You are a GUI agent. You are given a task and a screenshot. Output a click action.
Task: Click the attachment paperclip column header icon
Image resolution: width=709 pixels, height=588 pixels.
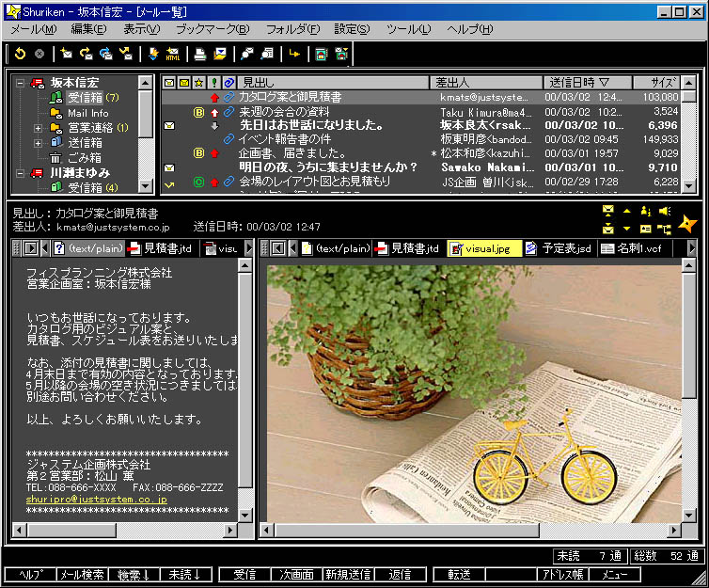pyautogui.click(x=228, y=83)
